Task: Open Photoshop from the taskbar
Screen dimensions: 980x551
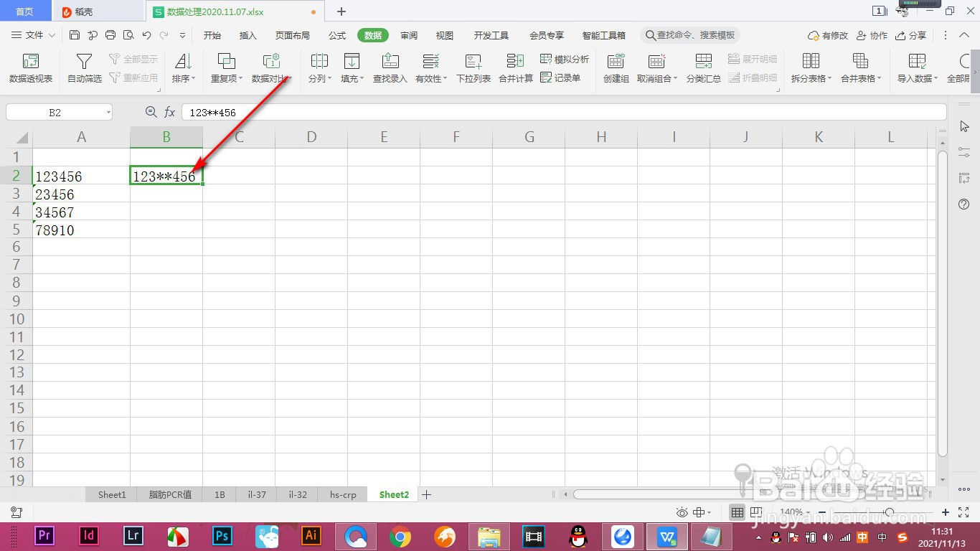Action: (222, 536)
